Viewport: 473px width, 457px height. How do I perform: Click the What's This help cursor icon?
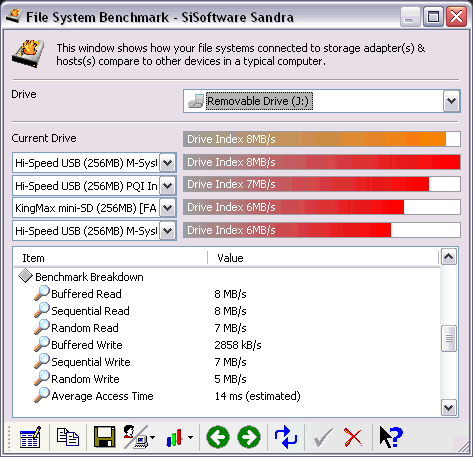click(391, 437)
